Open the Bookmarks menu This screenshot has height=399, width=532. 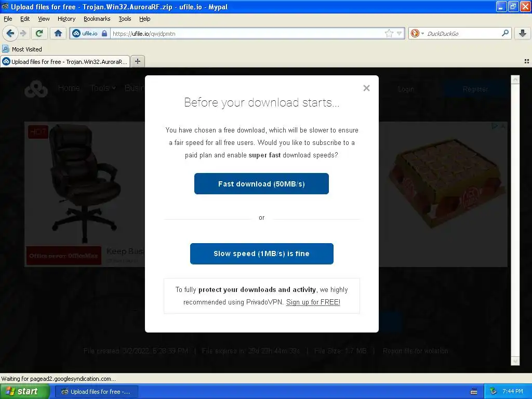97,19
